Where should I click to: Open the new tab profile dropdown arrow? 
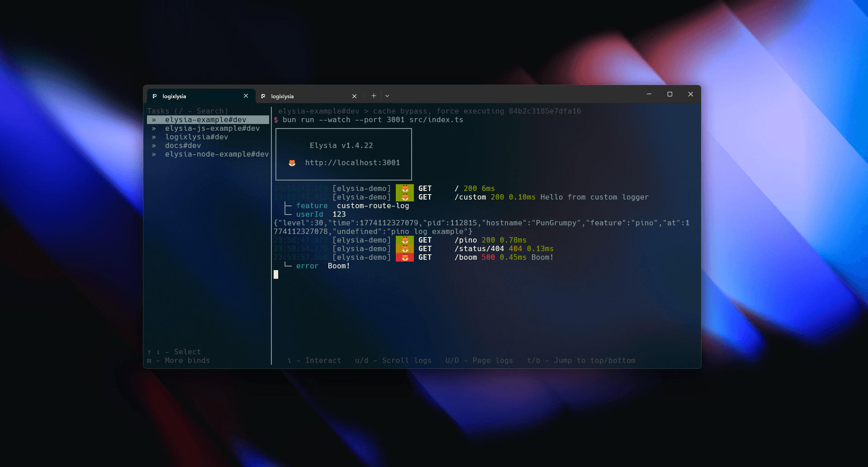coord(387,96)
